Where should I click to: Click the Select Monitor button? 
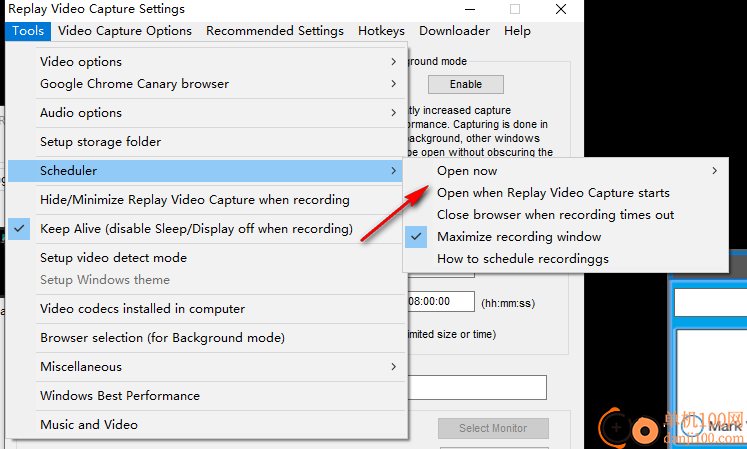(x=493, y=428)
